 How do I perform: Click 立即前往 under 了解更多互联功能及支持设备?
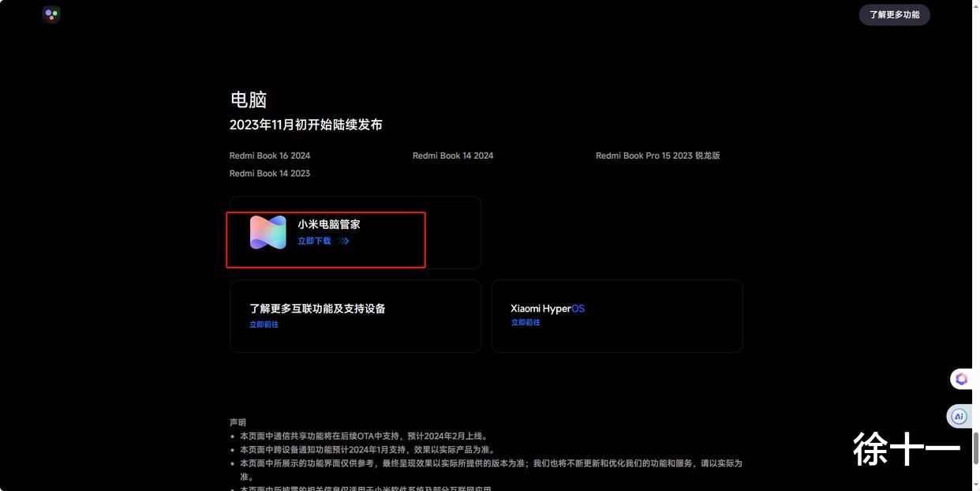click(264, 324)
